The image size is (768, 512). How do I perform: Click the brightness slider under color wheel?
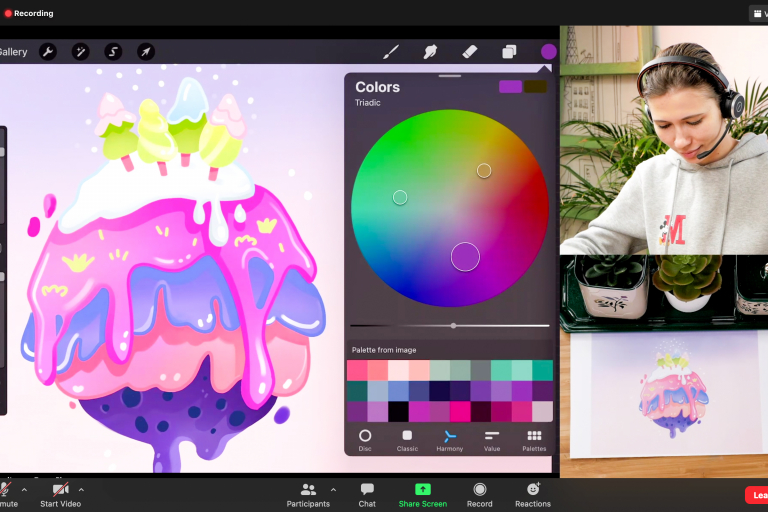pyautogui.click(x=453, y=325)
